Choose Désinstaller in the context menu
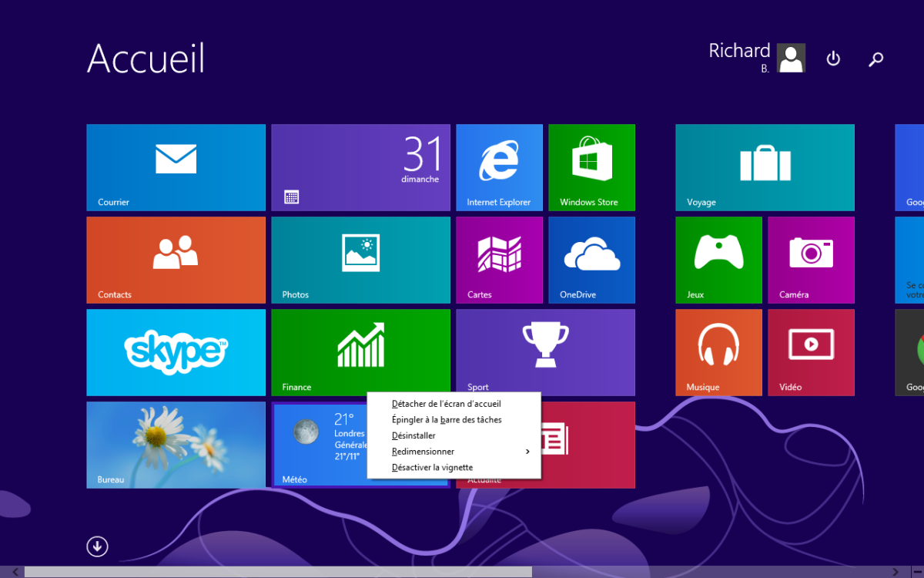924x578 pixels. [x=454, y=435]
